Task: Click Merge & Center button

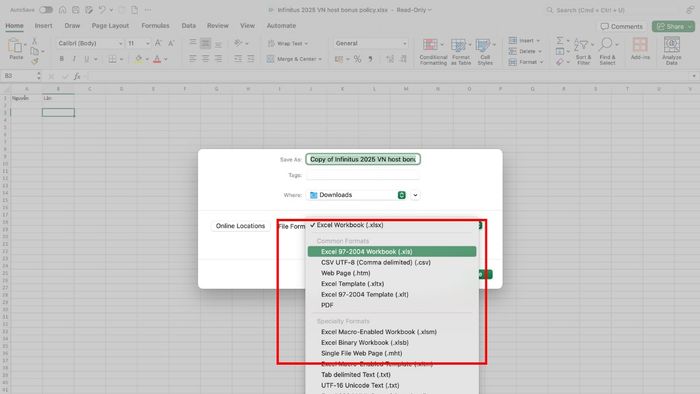Action: tap(294, 59)
